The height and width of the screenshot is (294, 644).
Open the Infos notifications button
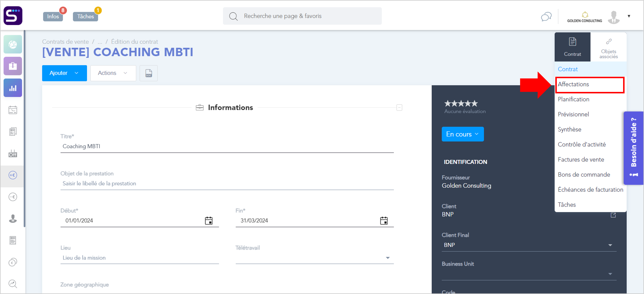point(53,16)
